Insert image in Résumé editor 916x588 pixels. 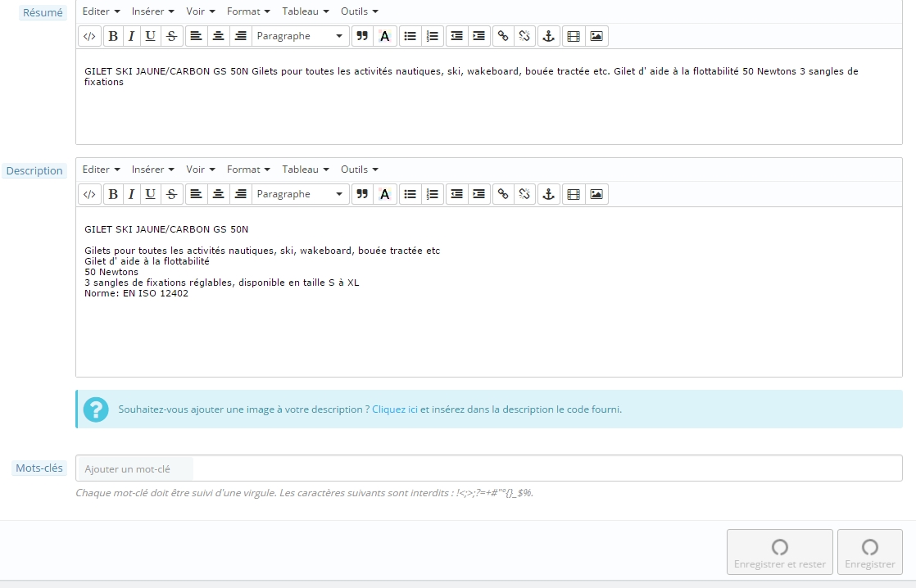(596, 36)
